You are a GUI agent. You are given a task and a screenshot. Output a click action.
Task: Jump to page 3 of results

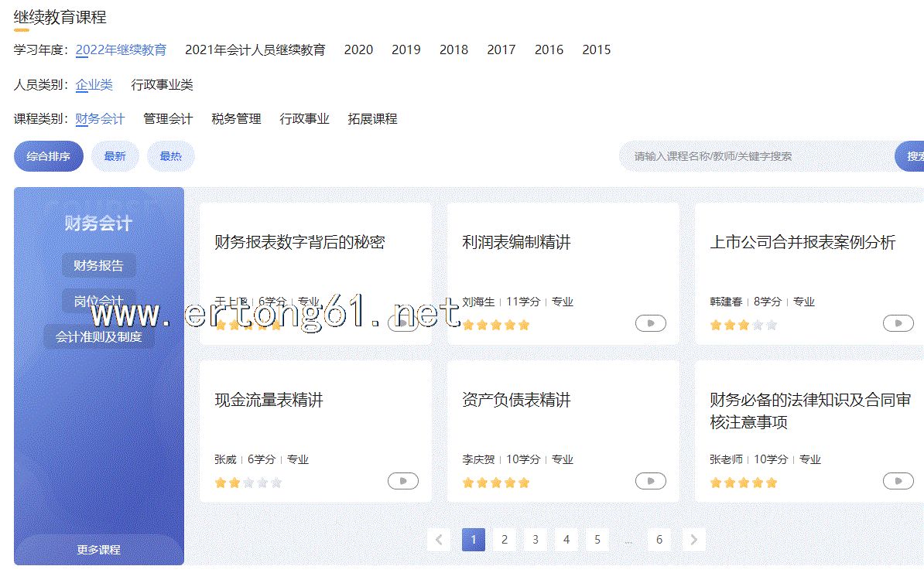tap(536, 540)
